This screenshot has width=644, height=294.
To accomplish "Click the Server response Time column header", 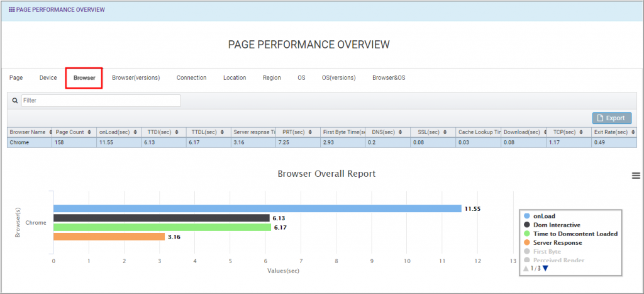I will [x=253, y=132].
